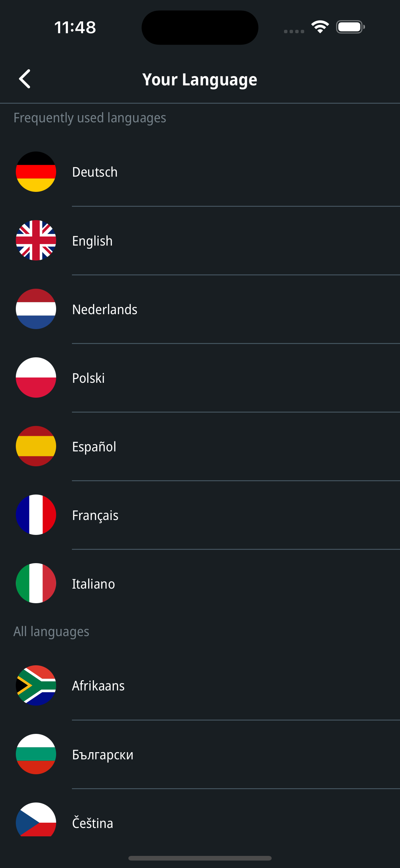Tap the Netherlands flag icon
The width and height of the screenshot is (400, 868).
(36, 309)
